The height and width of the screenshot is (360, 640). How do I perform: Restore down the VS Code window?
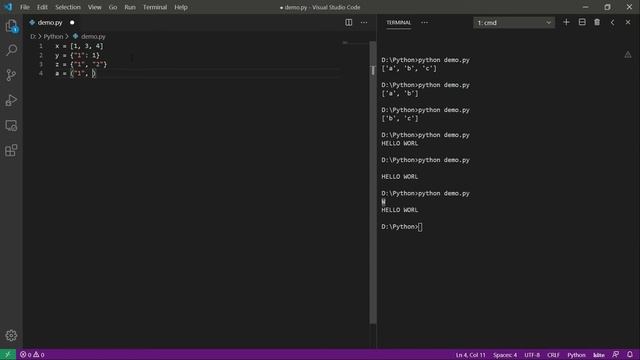click(x=607, y=7)
